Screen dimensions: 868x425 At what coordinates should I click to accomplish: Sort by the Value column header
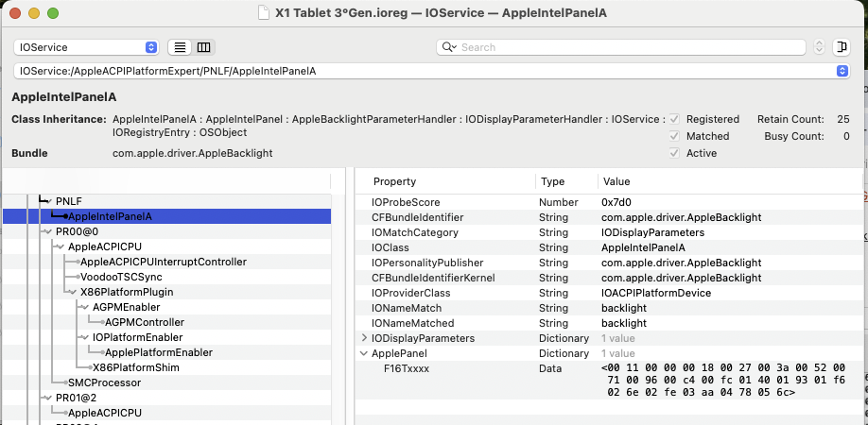[616, 182]
